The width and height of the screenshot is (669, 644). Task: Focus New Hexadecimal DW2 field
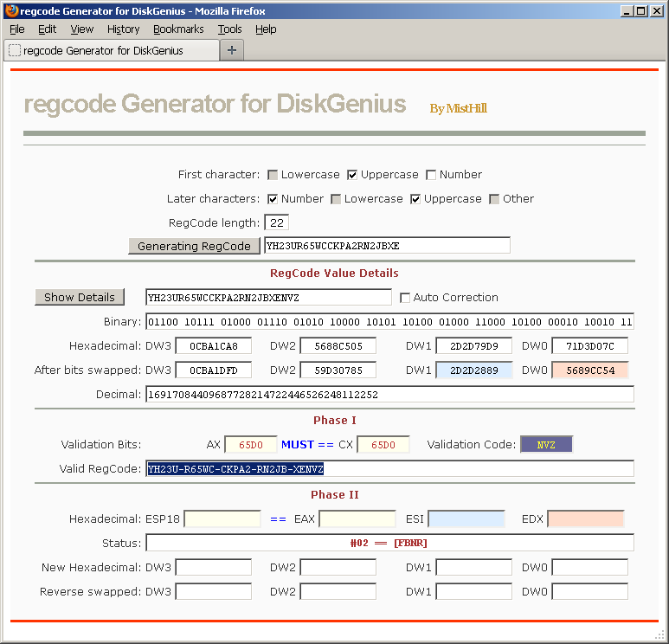[338, 568]
